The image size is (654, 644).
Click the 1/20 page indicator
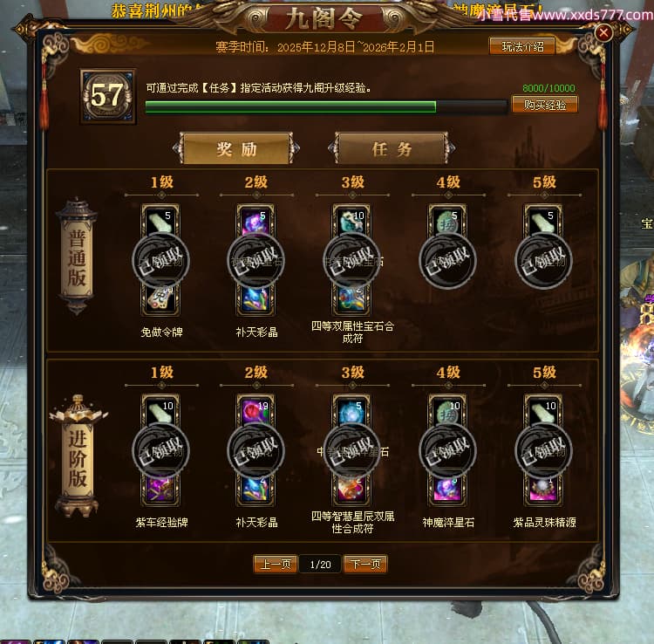[320, 565]
